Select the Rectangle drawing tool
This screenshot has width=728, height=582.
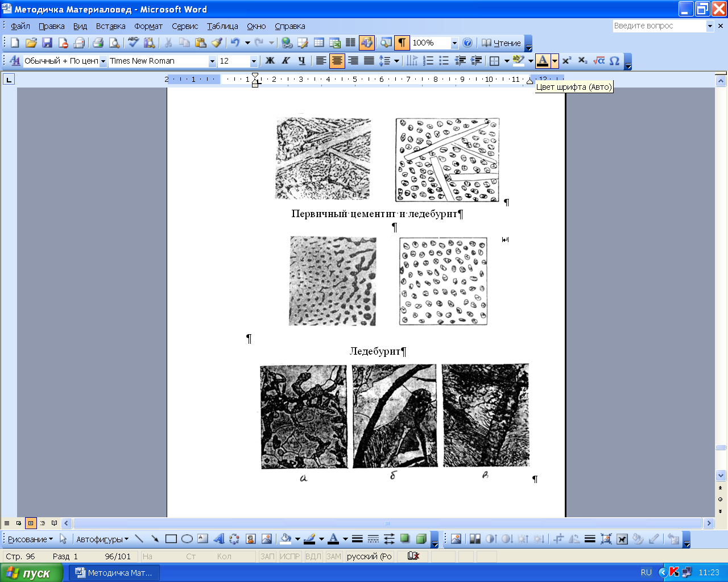point(171,539)
